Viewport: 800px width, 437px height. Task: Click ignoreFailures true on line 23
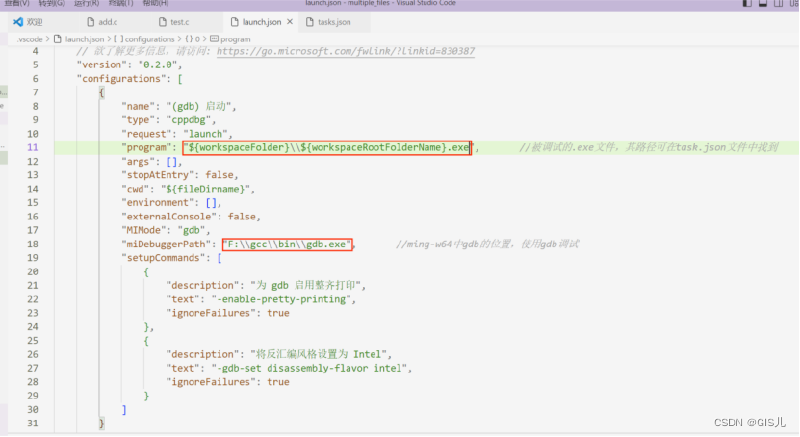pos(278,313)
